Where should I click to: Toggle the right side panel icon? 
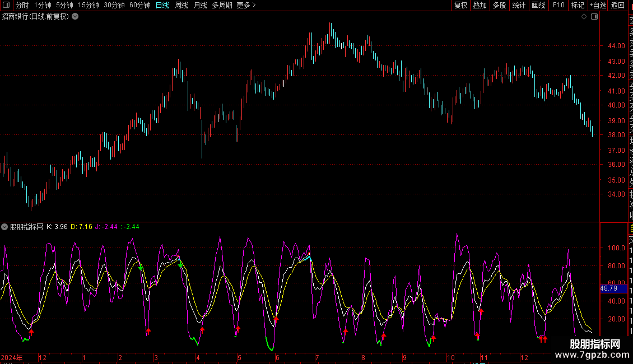[x=594, y=17]
